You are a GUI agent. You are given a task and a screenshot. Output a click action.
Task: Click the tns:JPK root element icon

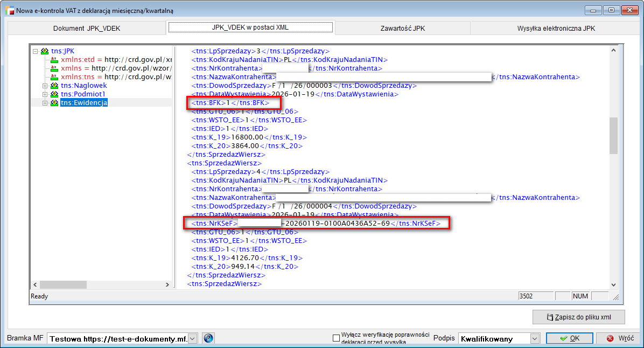tap(45, 51)
